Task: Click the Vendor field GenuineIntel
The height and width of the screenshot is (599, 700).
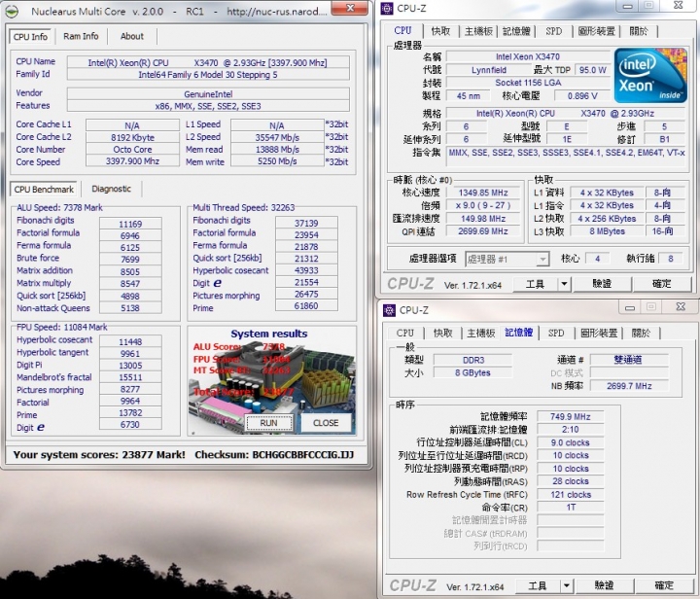Action: point(208,94)
